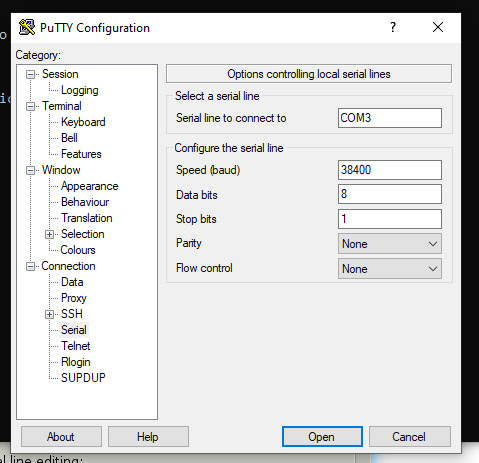Image resolution: width=479 pixels, height=463 pixels.
Task: Expand the SSH tree node
Action: (x=49, y=314)
